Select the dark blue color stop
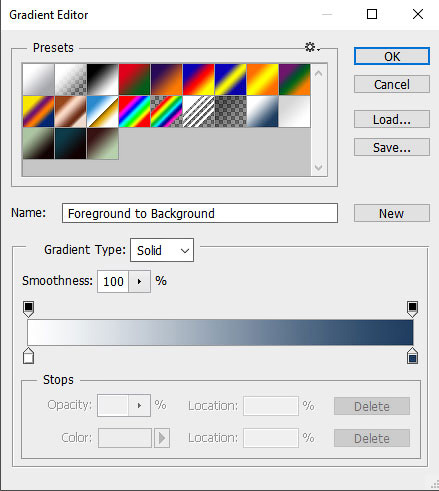 [x=412, y=355]
